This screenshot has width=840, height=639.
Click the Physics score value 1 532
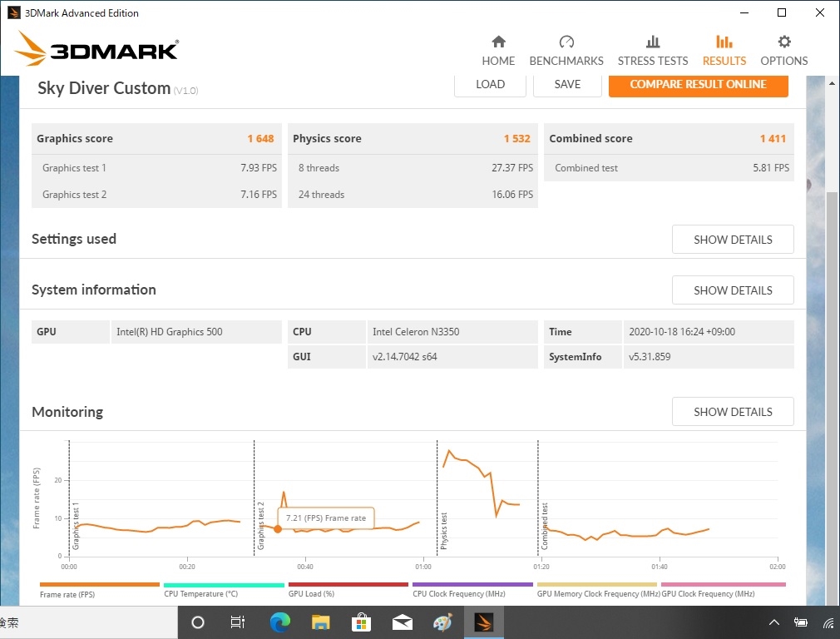click(x=516, y=139)
